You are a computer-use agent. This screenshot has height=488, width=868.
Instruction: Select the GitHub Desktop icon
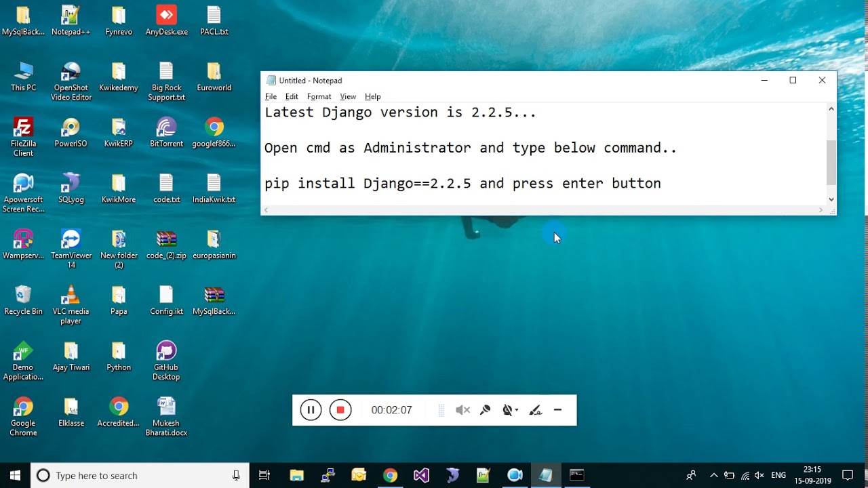click(166, 361)
